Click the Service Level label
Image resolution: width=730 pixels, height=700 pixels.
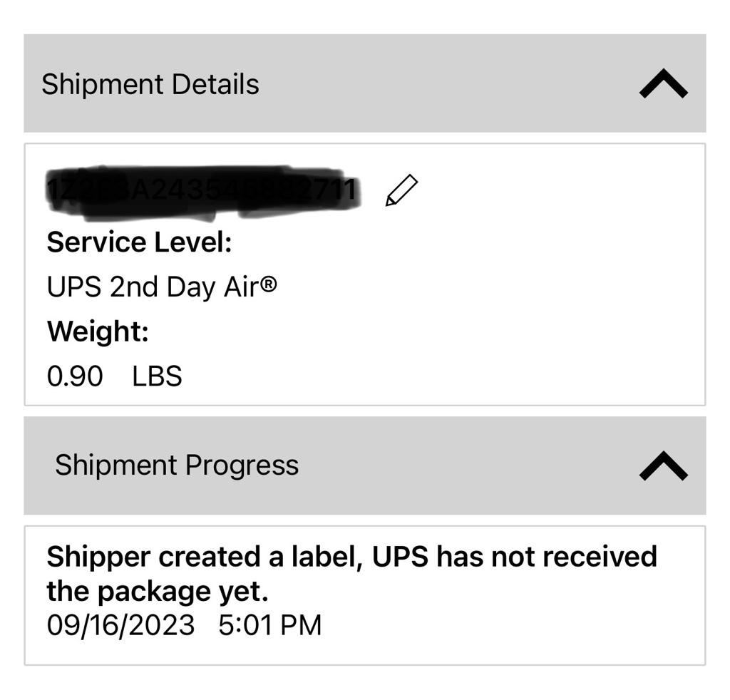[x=139, y=242]
